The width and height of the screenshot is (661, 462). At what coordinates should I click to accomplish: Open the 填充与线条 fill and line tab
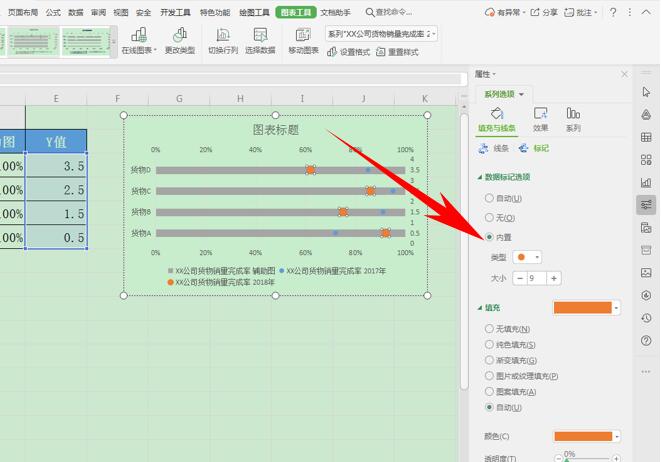(497, 120)
